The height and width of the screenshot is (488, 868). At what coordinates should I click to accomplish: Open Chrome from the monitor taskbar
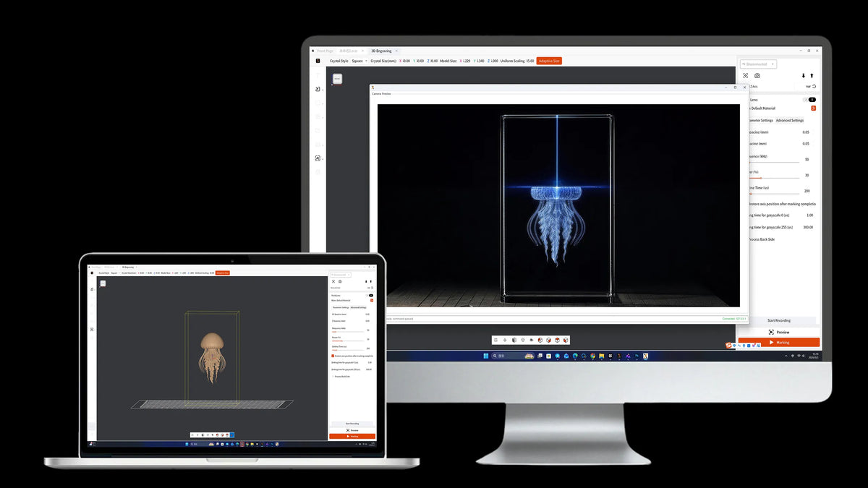(x=593, y=356)
